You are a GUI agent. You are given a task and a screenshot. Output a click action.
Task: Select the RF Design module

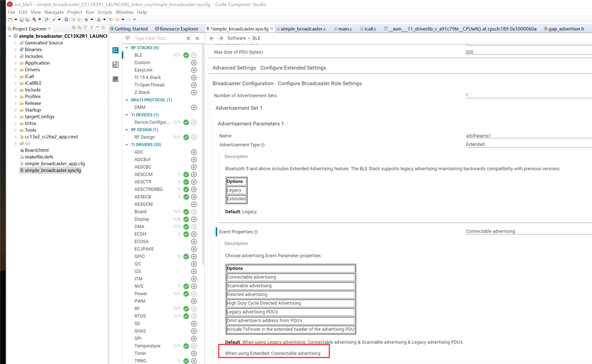click(x=144, y=137)
